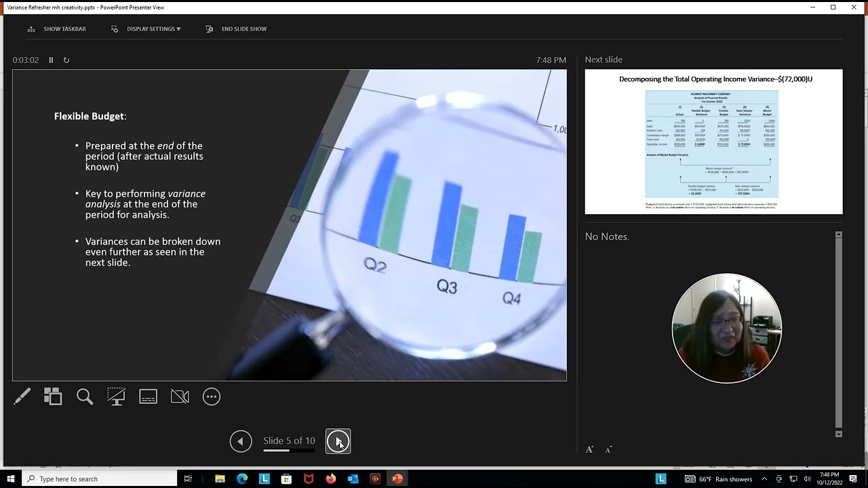Open volume control in system tray
868x488 pixels.
coord(807,479)
